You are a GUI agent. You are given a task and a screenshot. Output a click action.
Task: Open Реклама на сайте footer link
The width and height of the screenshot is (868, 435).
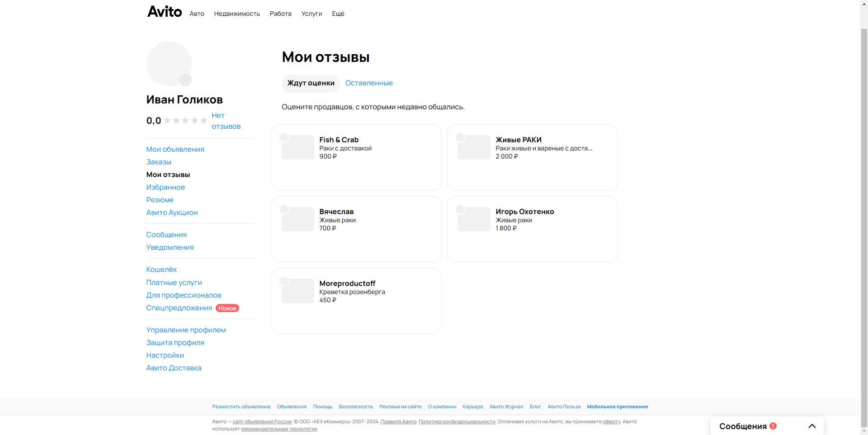(401, 407)
